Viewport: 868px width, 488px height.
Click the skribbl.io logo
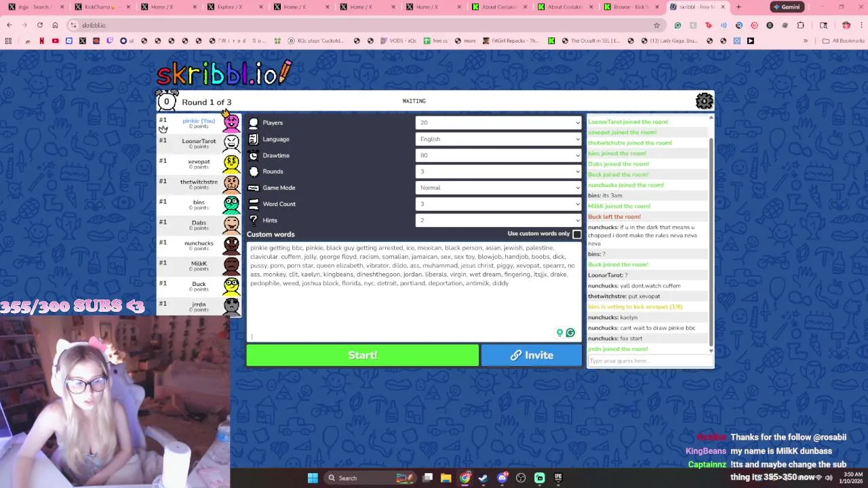(224, 73)
